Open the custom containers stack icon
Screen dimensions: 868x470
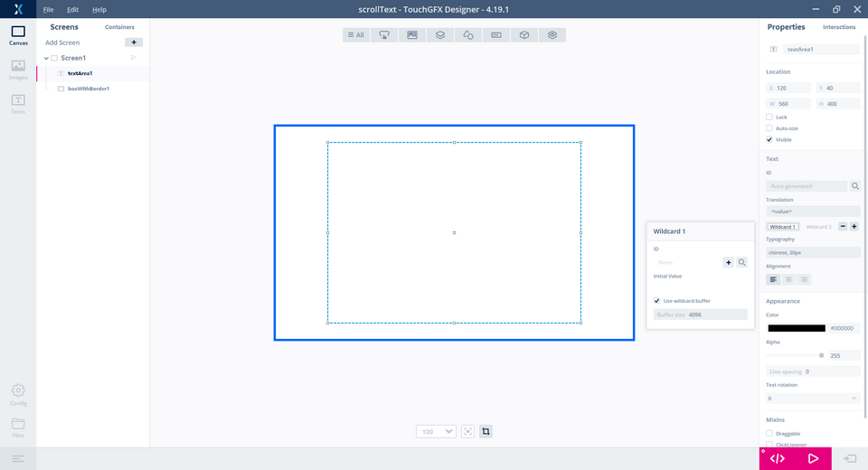pos(552,35)
